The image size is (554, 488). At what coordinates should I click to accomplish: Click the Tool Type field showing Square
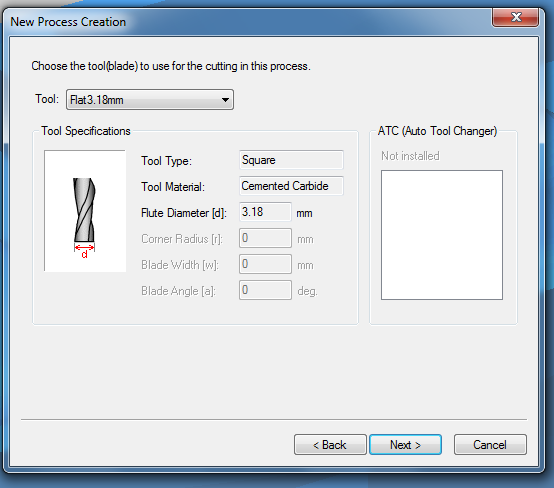[291, 160]
